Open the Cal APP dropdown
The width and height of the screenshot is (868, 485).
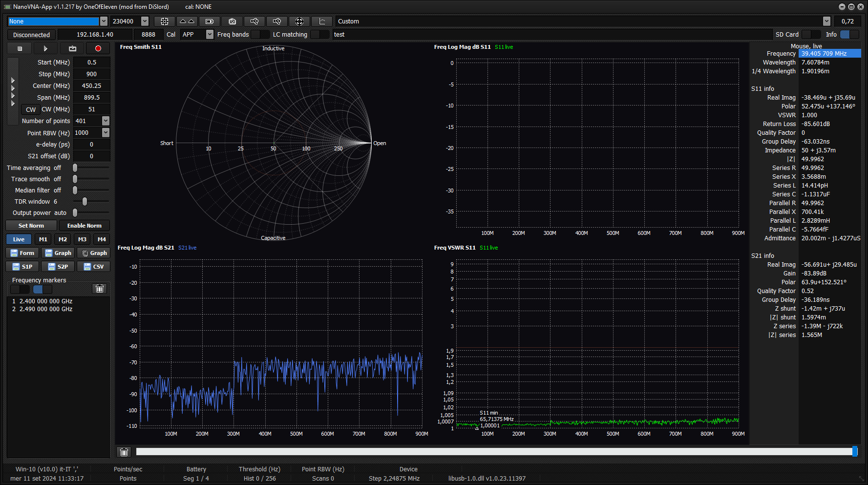tap(210, 34)
